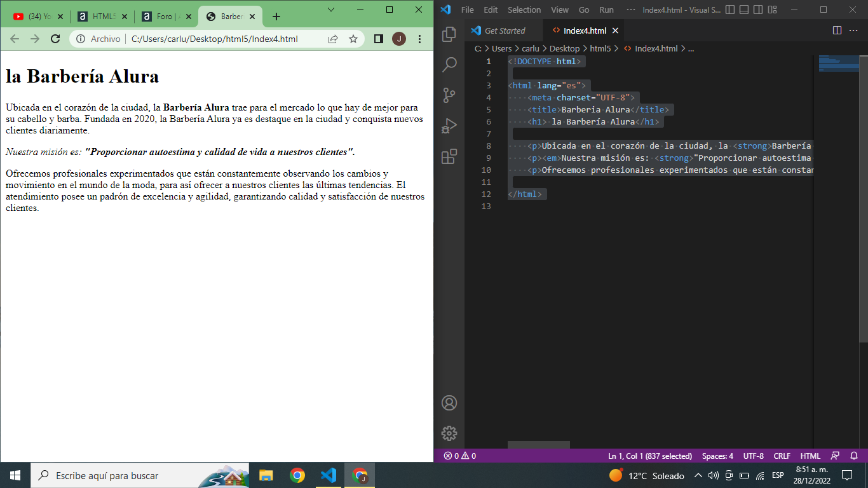Screen dimensions: 868x488
Task: Go back in Chrome
Action: click(15, 39)
